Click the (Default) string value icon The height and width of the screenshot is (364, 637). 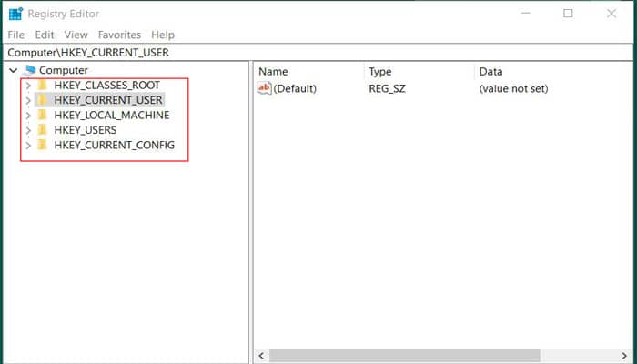point(265,88)
